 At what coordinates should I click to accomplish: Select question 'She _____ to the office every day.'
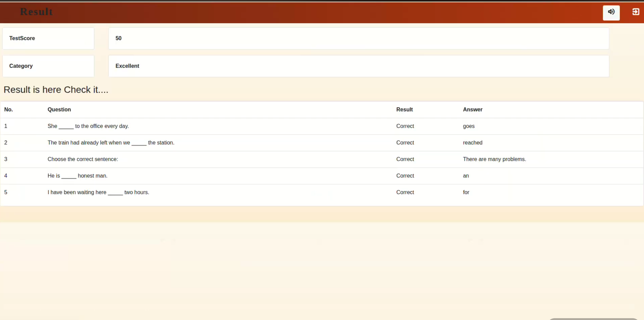(x=88, y=126)
